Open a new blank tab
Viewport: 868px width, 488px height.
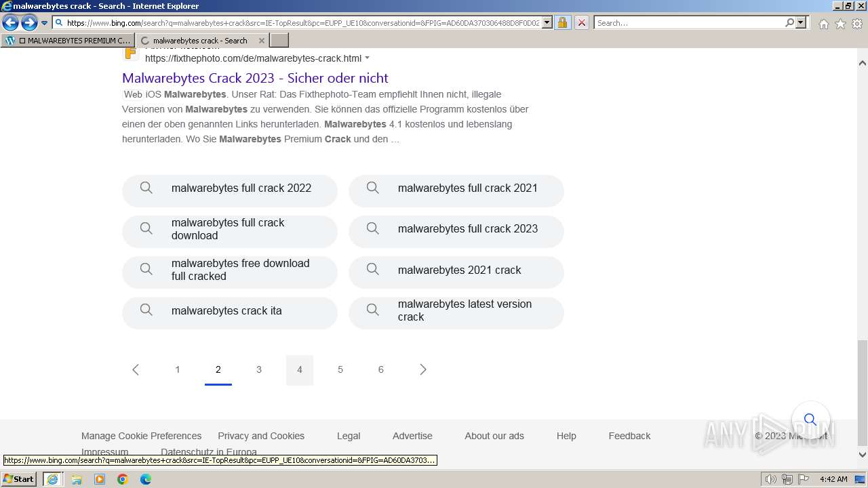[x=279, y=41]
